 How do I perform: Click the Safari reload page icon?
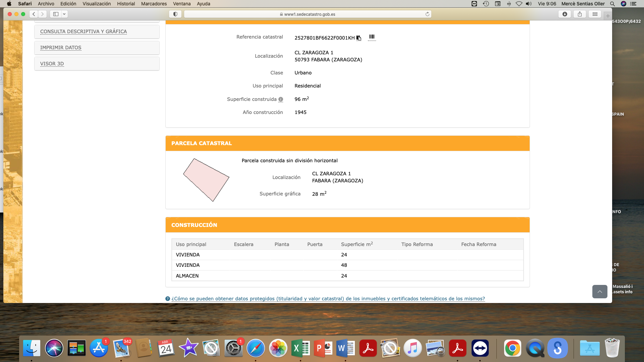click(427, 14)
